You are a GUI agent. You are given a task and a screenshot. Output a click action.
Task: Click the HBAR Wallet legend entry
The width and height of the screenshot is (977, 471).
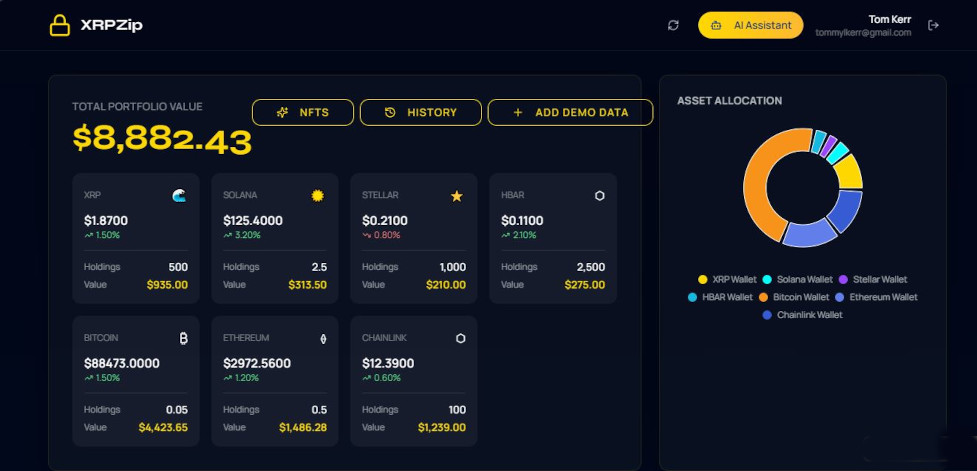pyautogui.click(x=720, y=297)
